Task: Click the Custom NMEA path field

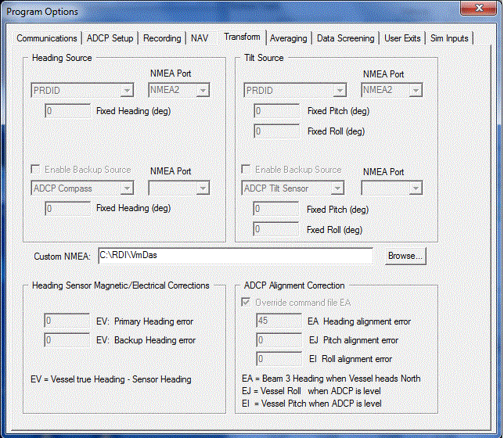Action: coord(234,256)
